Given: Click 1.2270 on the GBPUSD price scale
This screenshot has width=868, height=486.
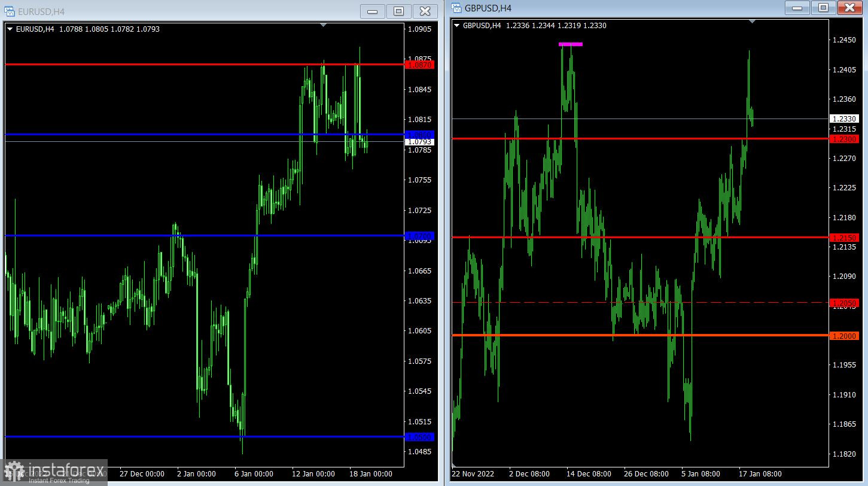Looking at the screenshot, I should pyautogui.click(x=844, y=159).
